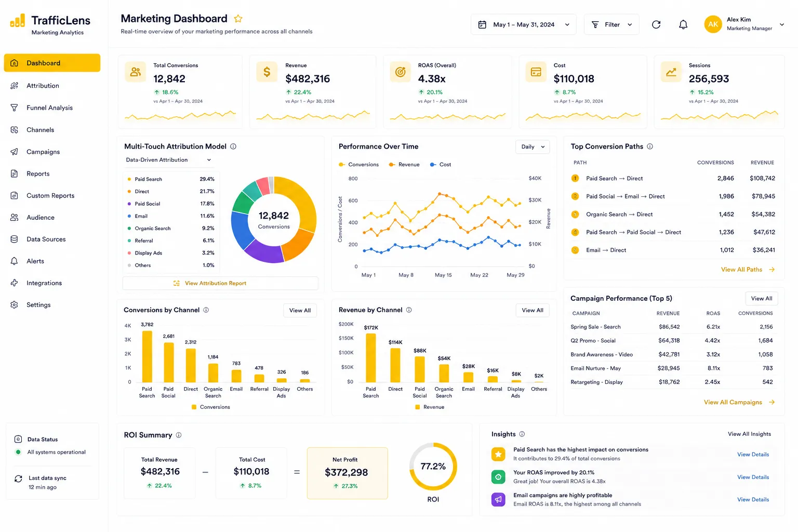Click the Total Conversions people icon
The height and width of the screenshot is (532, 798).
(x=136, y=72)
